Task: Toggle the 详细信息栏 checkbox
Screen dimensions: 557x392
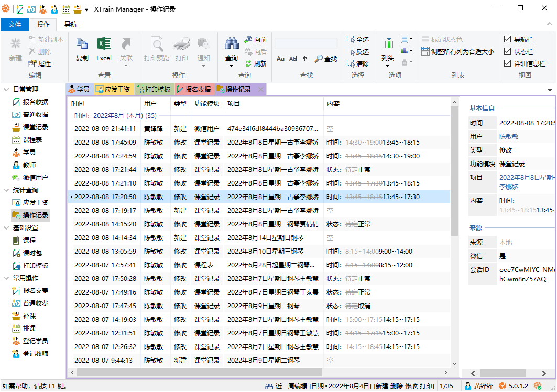Action: coord(508,63)
